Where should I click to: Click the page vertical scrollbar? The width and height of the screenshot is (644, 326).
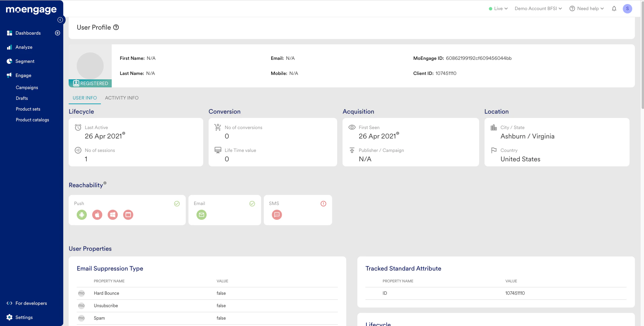tap(642, 60)
